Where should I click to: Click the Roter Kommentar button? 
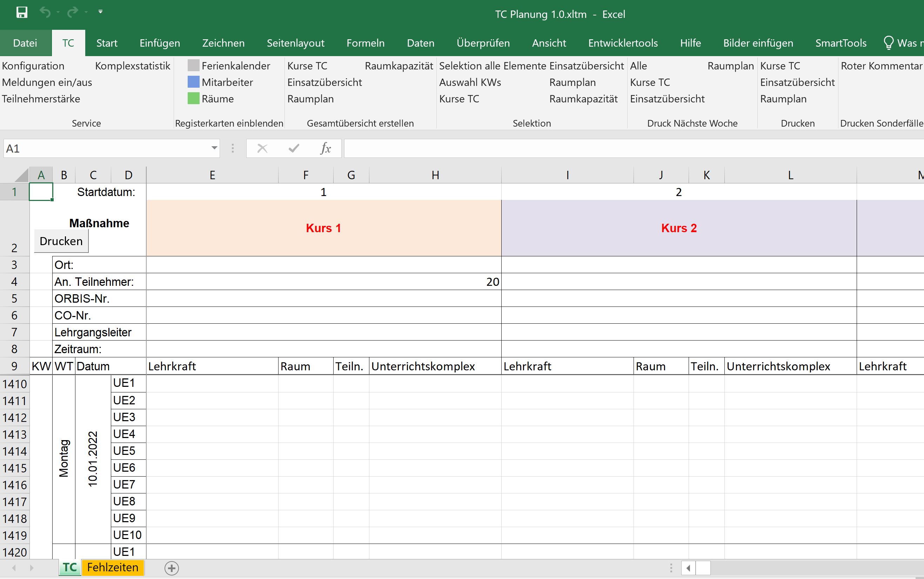tap(882, 66)
